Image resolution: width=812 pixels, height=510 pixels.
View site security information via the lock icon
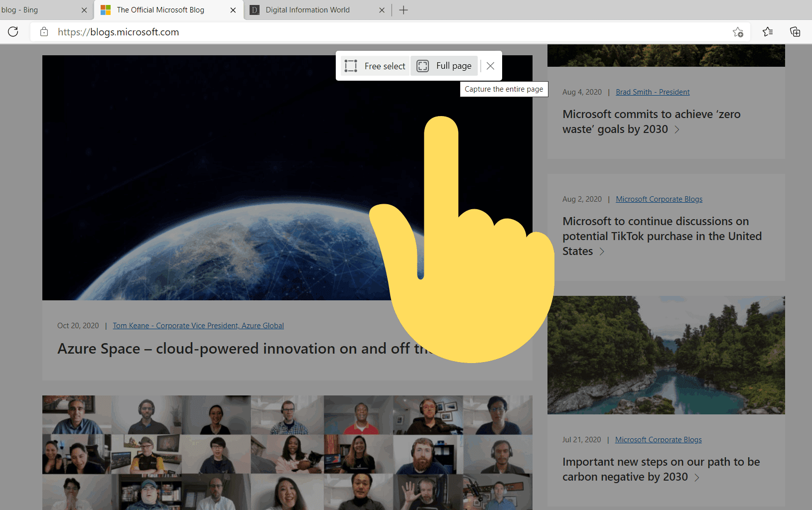(44, 32)
